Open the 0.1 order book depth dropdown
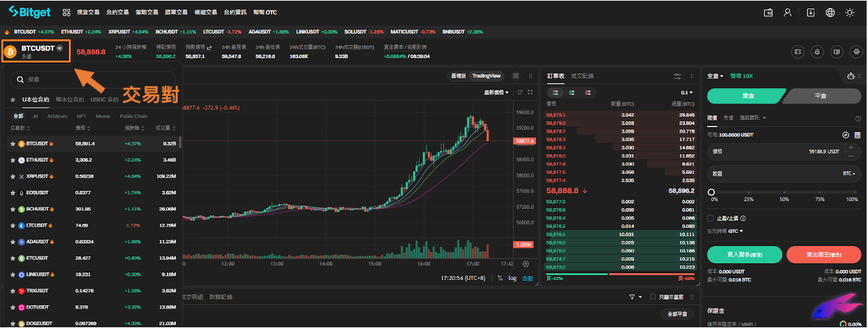 tap(686, 92)
